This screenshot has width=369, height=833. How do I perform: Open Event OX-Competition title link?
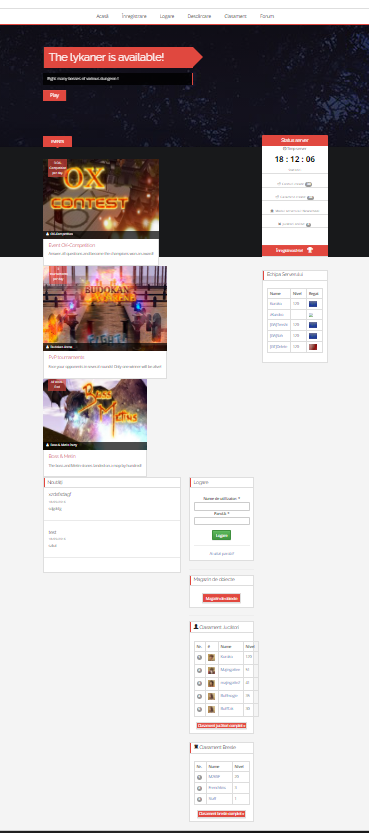(x=72, y=245)
